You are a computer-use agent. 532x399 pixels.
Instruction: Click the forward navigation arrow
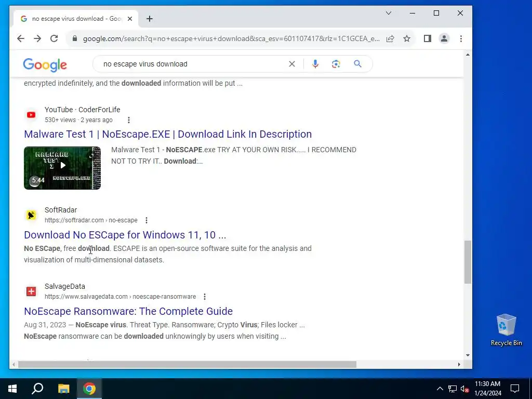pos(37,38)
